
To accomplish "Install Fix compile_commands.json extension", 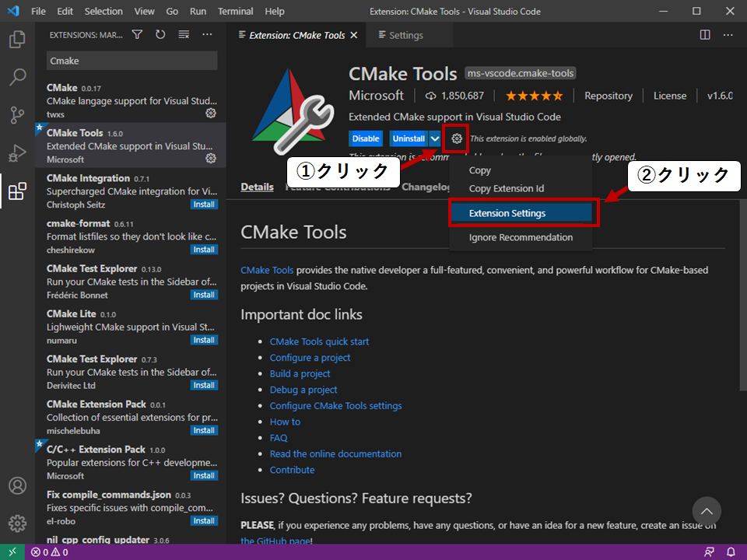I will coord(204,521).
